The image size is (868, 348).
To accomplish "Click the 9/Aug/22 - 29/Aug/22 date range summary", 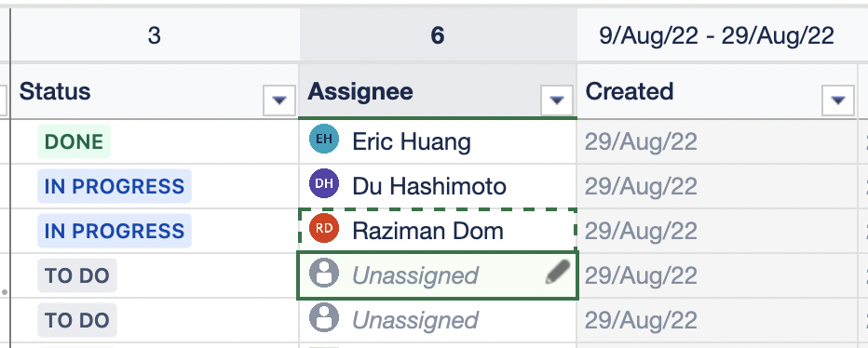I will tap(716, 35).
